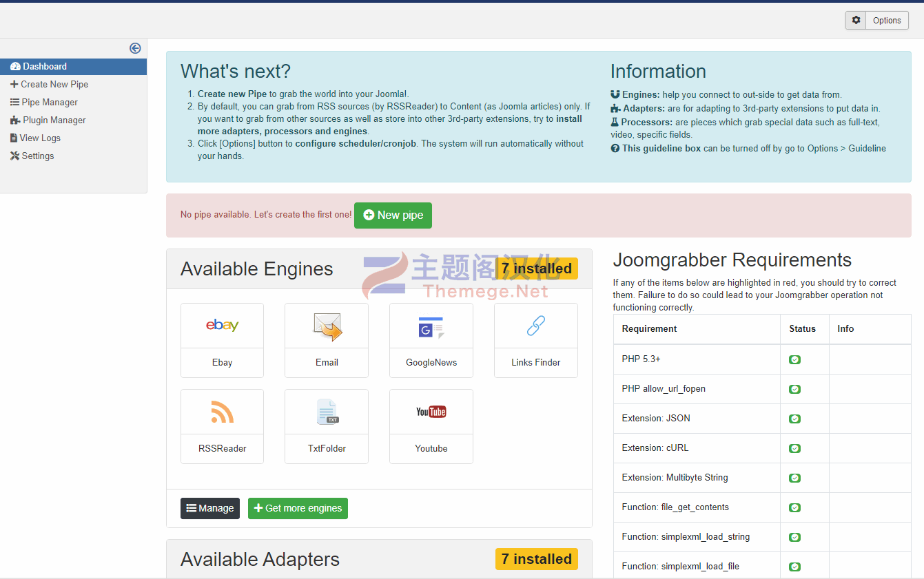Open the Youtube engine icon

pyautogui.click(x=431, y=412)
